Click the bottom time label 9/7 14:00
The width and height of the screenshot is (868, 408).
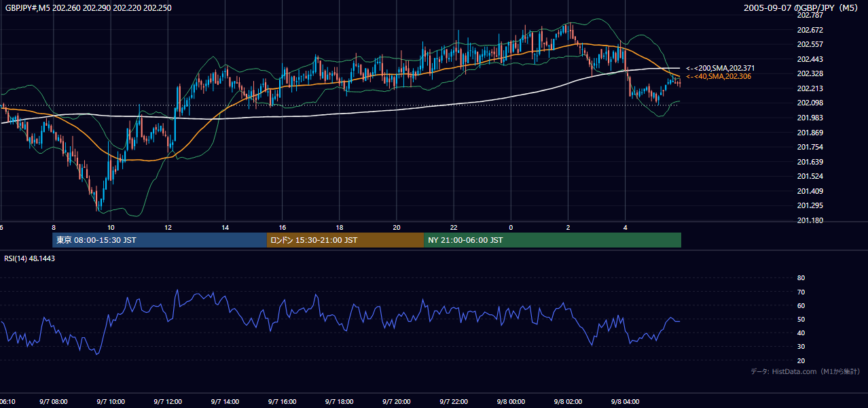224,402
